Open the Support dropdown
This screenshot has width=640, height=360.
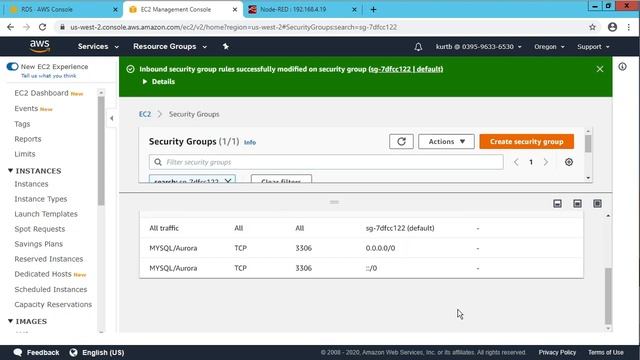(x=593, y=47)
